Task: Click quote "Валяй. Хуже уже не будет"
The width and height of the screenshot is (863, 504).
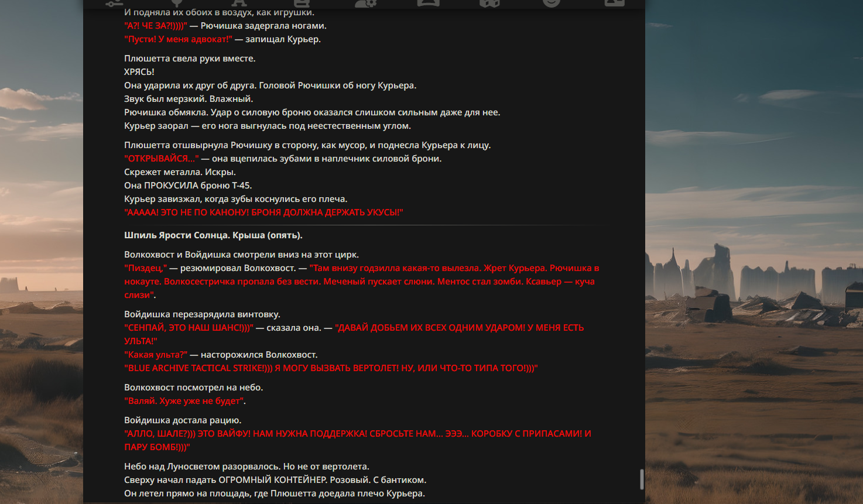Action: (184, 401)
